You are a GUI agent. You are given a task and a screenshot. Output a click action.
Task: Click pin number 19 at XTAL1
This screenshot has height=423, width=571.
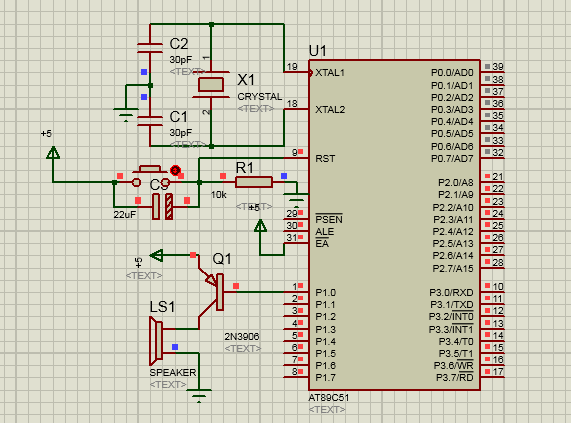tap(292, 67)
